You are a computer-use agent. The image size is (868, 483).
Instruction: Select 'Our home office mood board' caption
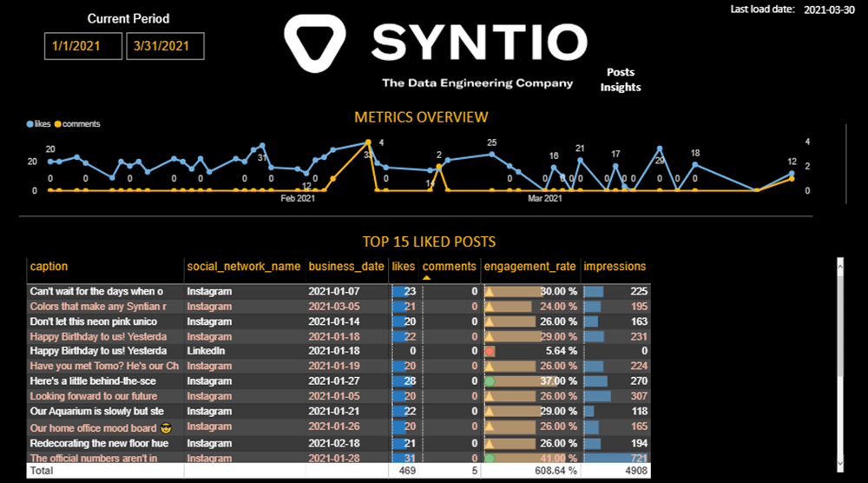[101, 428]
